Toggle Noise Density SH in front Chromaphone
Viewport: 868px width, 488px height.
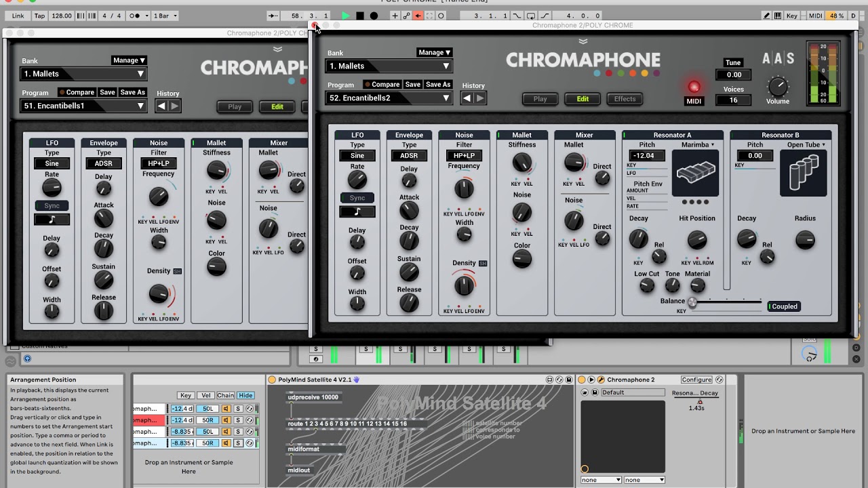click(x=483, y=263)
